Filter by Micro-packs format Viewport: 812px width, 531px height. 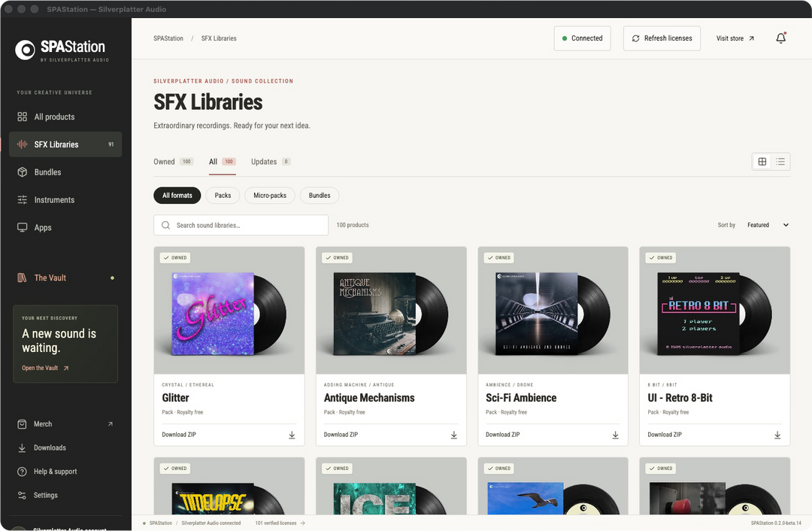click(x=270, y=196)
